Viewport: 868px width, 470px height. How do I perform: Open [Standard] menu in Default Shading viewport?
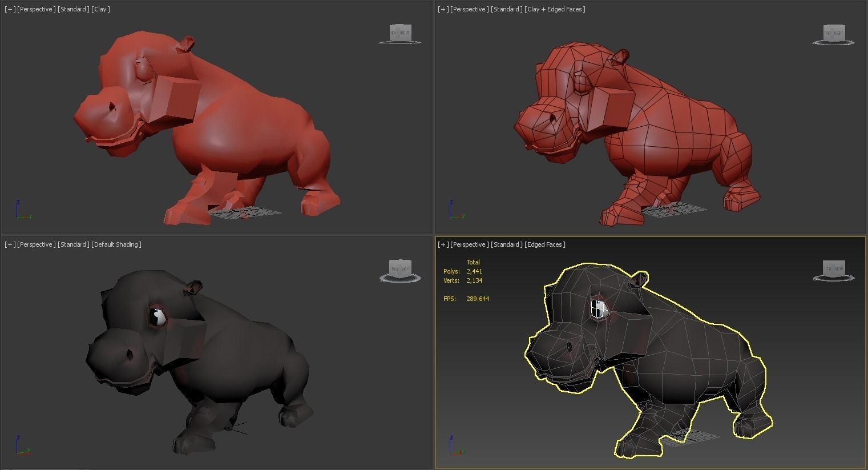click(74, 244)
